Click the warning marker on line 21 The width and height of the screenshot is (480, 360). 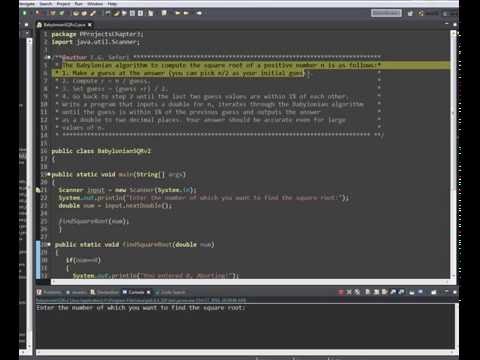(38, 190)
